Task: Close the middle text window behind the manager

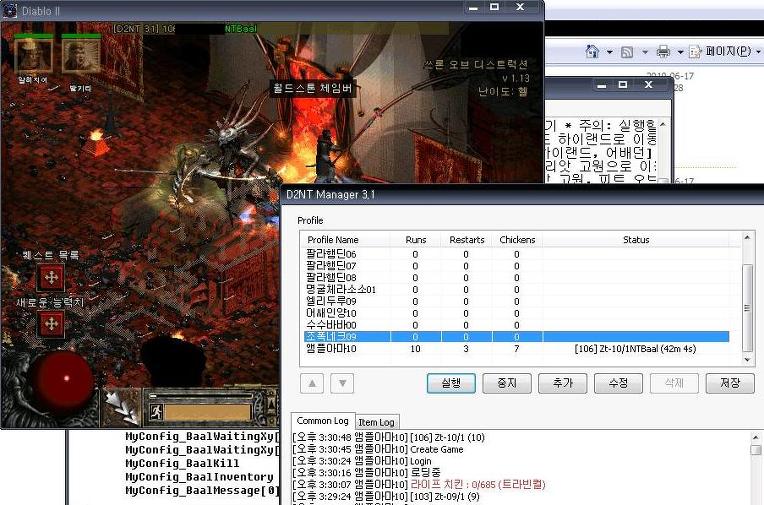Action: click(648, 85)
